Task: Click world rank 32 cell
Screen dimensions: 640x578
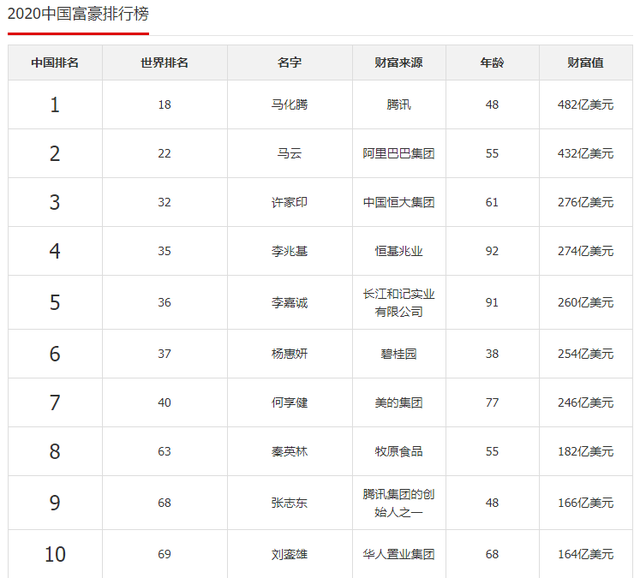Action: (x=164, y=202)
